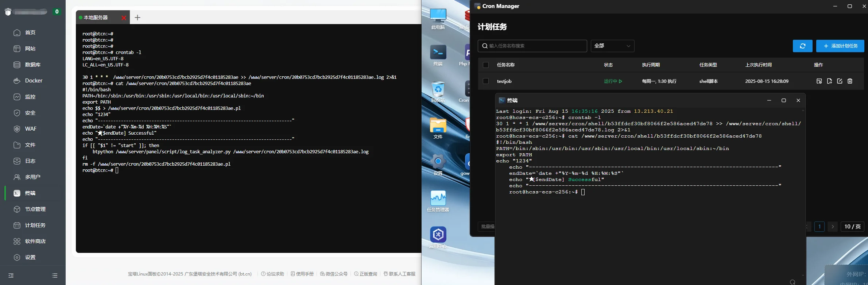Open the 论坛求助 footer link
868x285 pixels.
(x=272, y=274)
